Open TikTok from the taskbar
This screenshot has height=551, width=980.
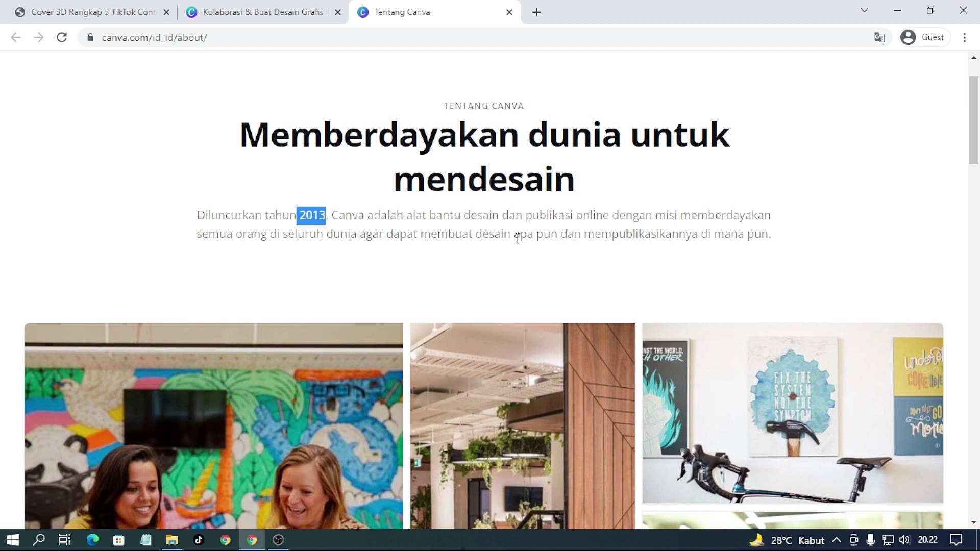(x=199, y=540)
